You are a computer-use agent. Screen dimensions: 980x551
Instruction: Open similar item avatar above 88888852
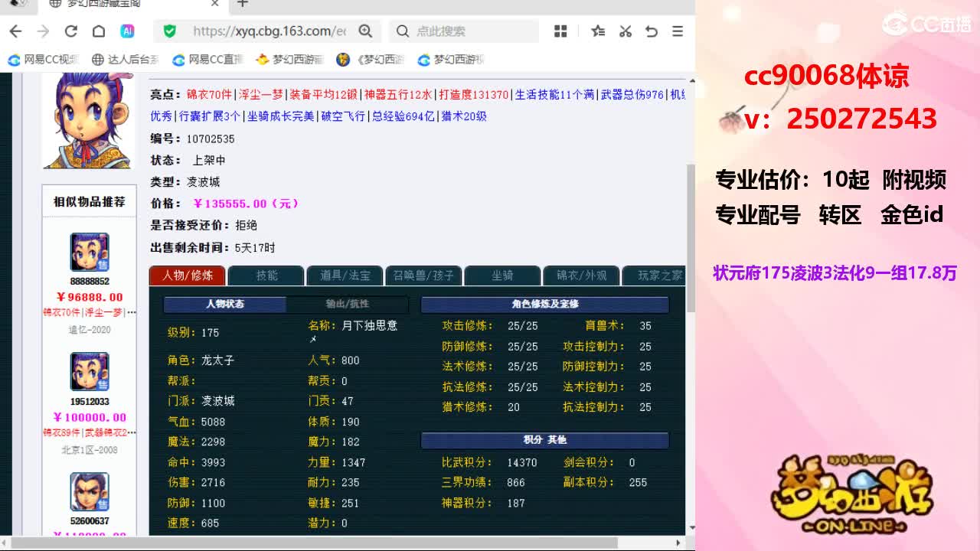click(90, 253)
